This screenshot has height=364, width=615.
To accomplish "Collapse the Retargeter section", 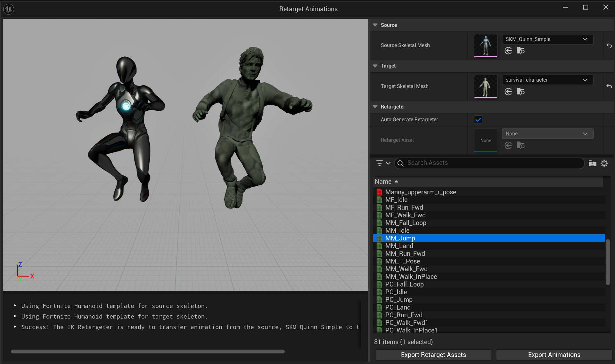I will (x=375, y=107).
